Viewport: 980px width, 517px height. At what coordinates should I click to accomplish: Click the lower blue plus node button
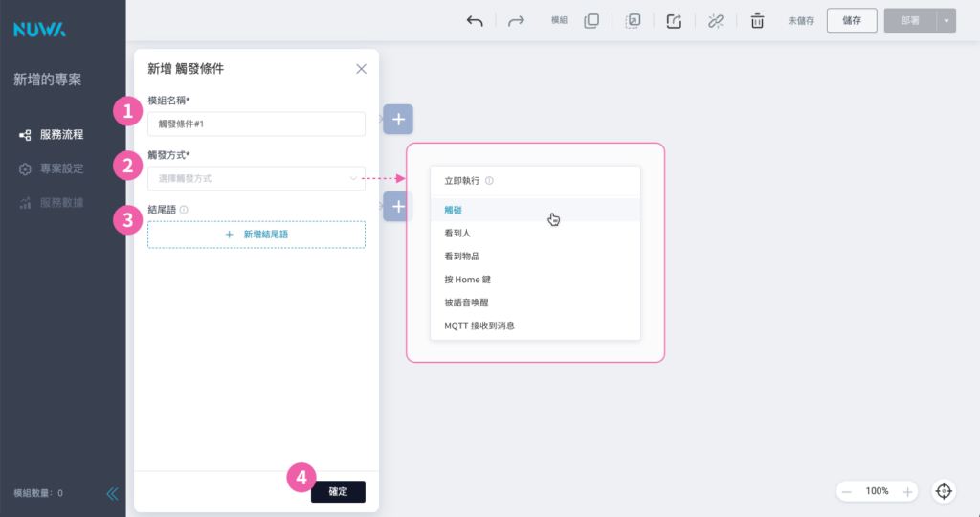coord(398,206)
